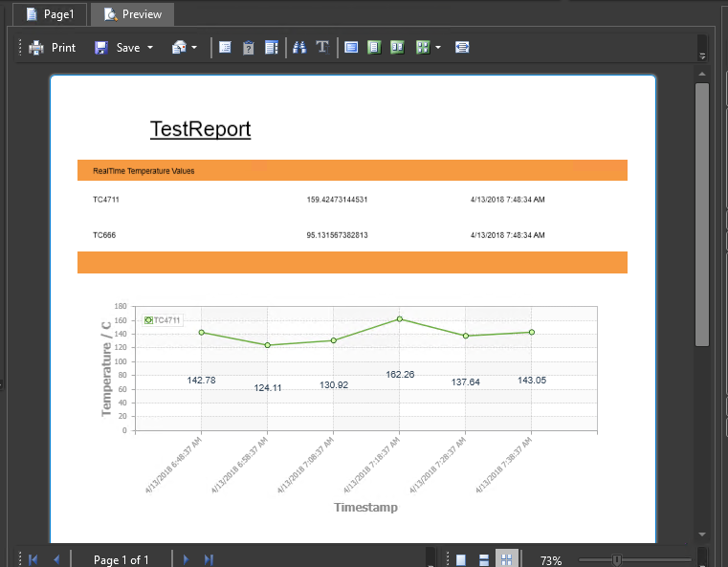
Task: Expand the Multiple Pages dropdown arrow
Action: click(x=438, y=47)
